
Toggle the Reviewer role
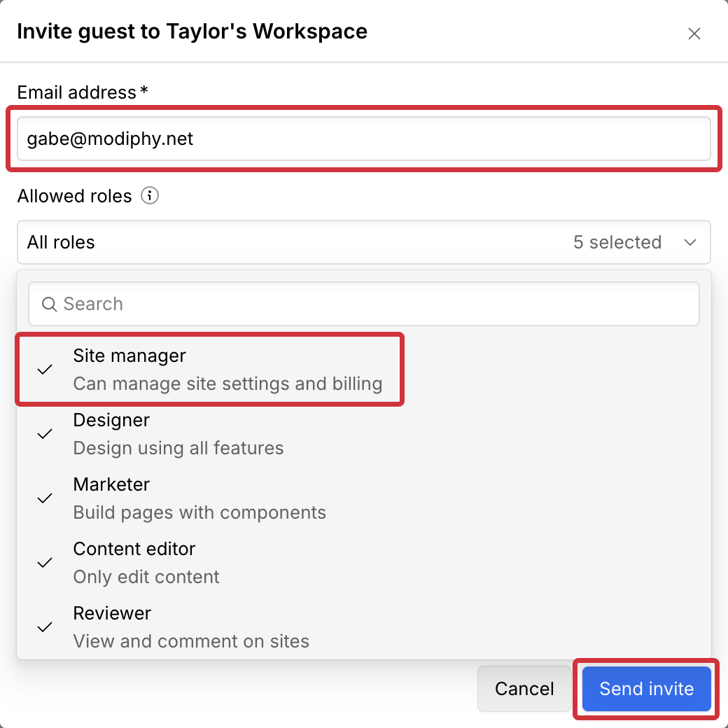(x=363, y=627)
